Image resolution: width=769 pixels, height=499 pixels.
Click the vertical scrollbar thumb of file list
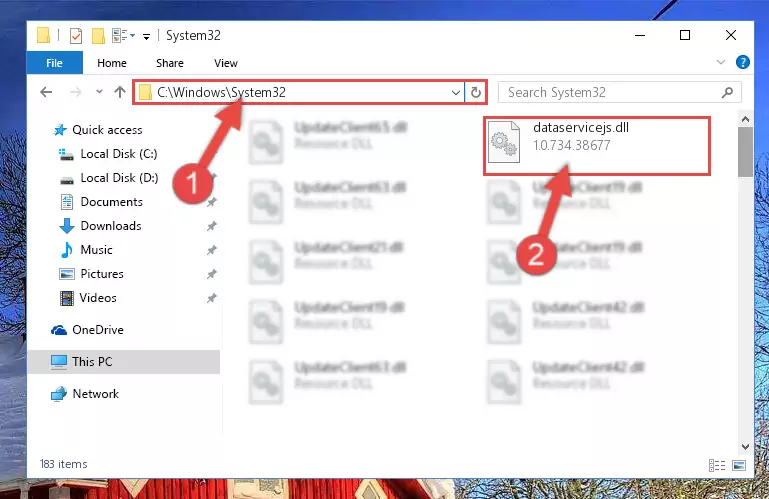tap(745, 152)
